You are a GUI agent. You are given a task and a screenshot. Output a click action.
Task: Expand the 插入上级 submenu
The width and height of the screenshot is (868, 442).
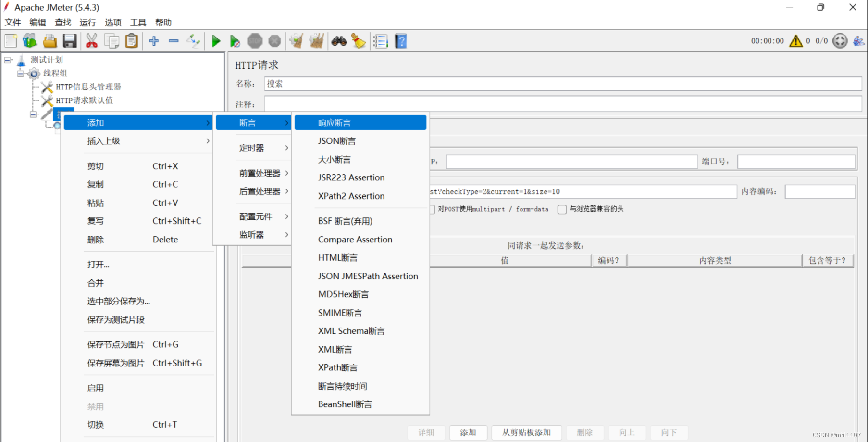click(138, 141)
